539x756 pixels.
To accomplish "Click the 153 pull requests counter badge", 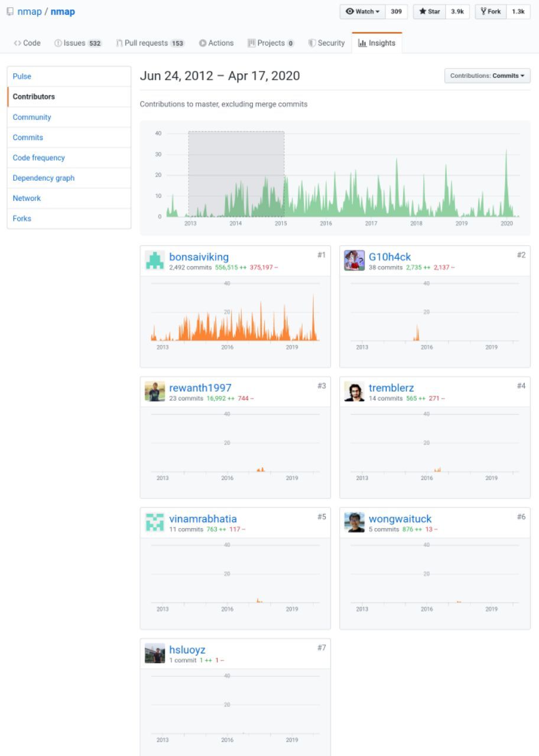I will 177,44.
